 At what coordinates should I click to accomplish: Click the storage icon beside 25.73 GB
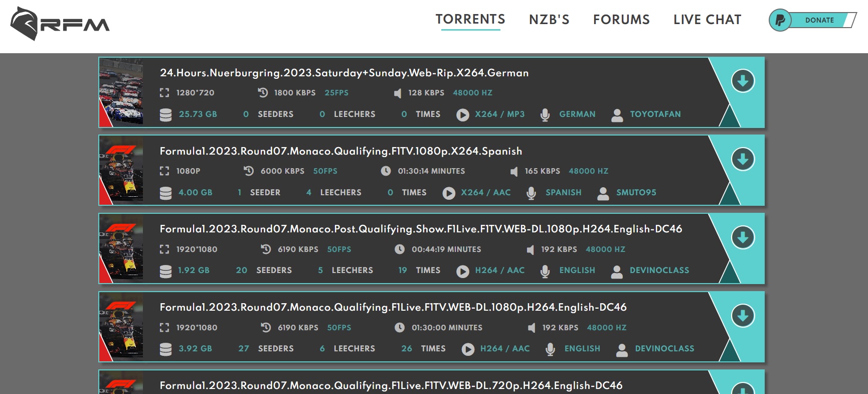165,115
